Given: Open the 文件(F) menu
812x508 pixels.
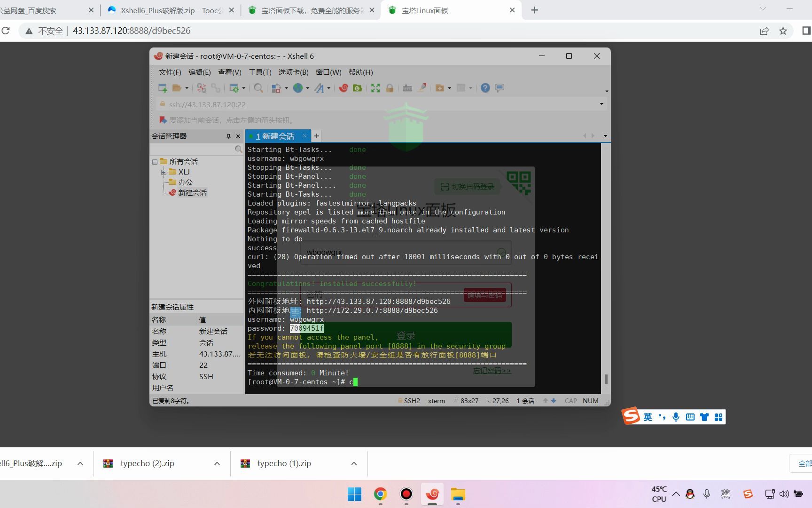Looking at the screenshot, I should click(x=170, y=72).
